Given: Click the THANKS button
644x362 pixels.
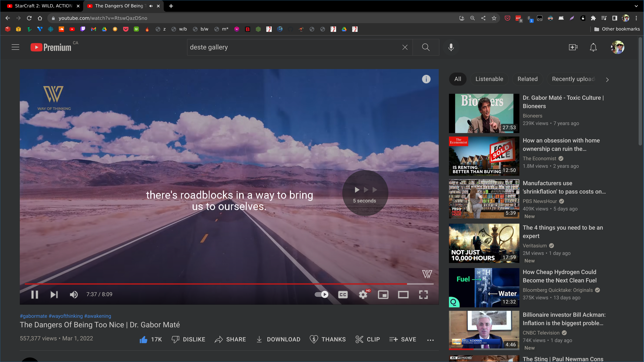Looking at the screenshot, I should (x=328, y=340).
